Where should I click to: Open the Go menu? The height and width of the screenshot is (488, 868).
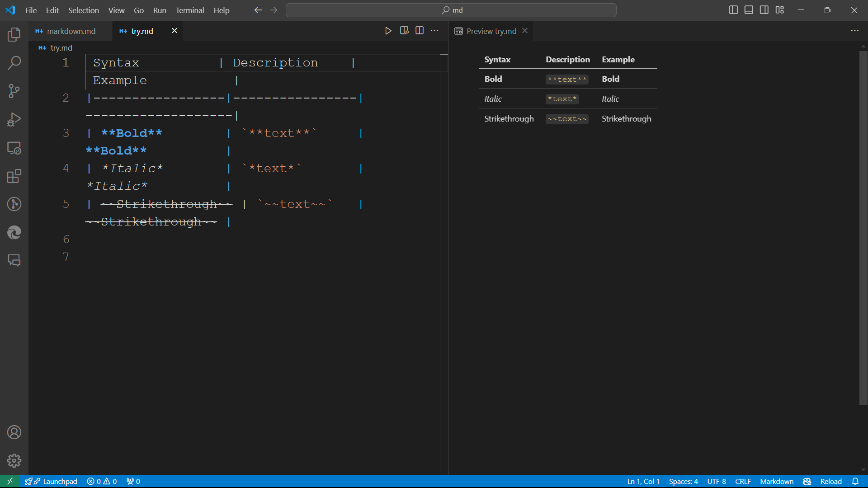139,10
